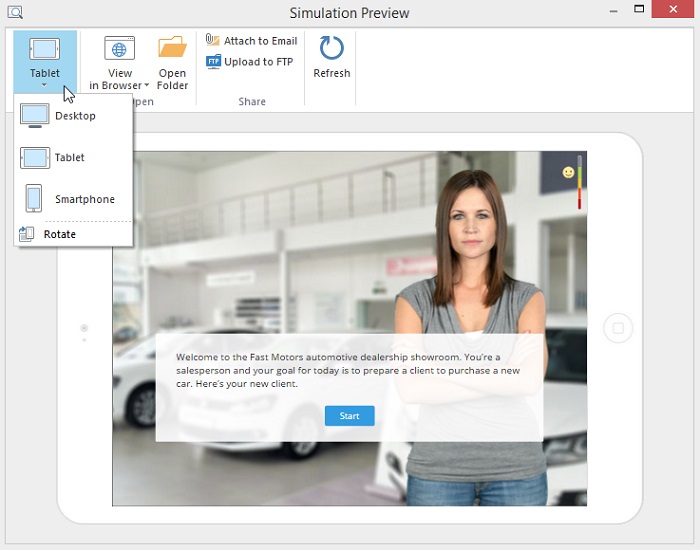
Task: Refresh the simulation preview
Action: [x=331, y=57]
